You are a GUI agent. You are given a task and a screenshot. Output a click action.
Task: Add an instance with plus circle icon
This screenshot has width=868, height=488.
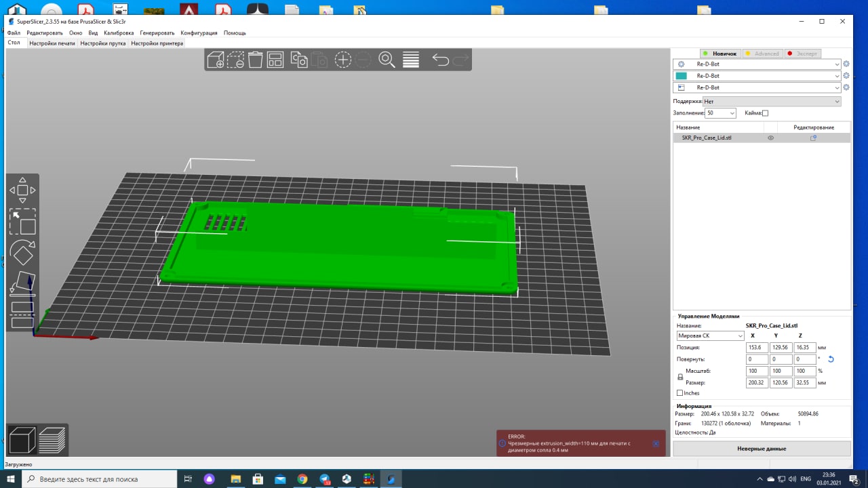click(x=343, y=60)
